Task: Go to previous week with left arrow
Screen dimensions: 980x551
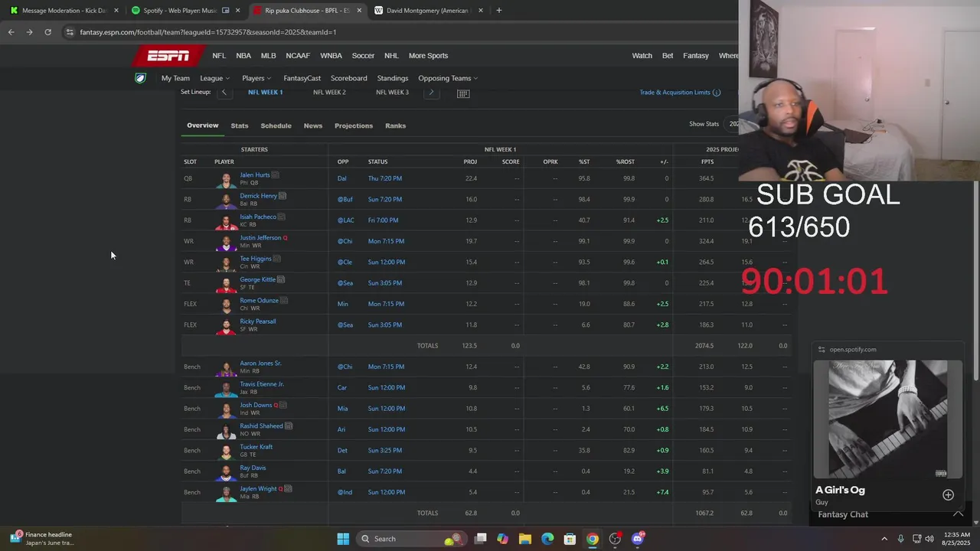Action: pyautogui.click(x=224, y=92)
